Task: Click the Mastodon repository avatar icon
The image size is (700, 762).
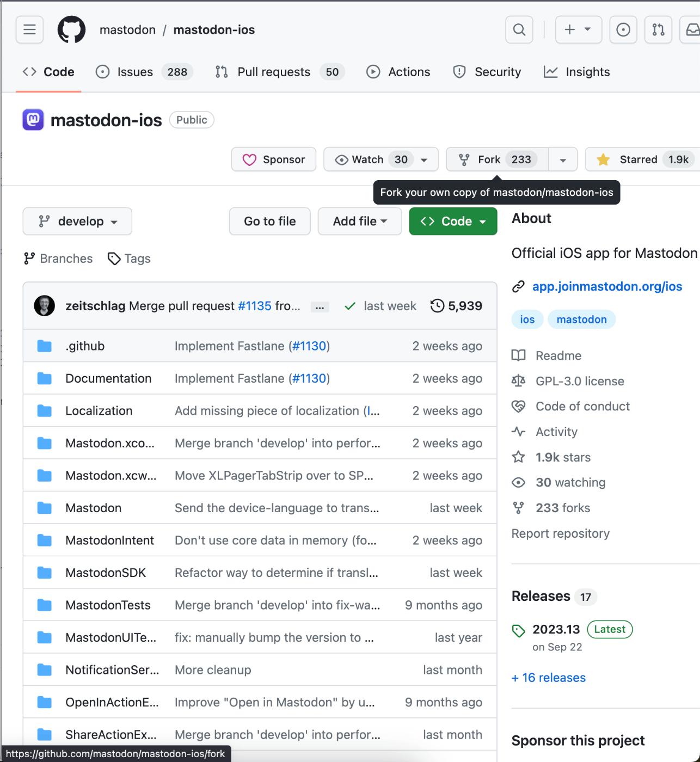Action: coord(33,120)
